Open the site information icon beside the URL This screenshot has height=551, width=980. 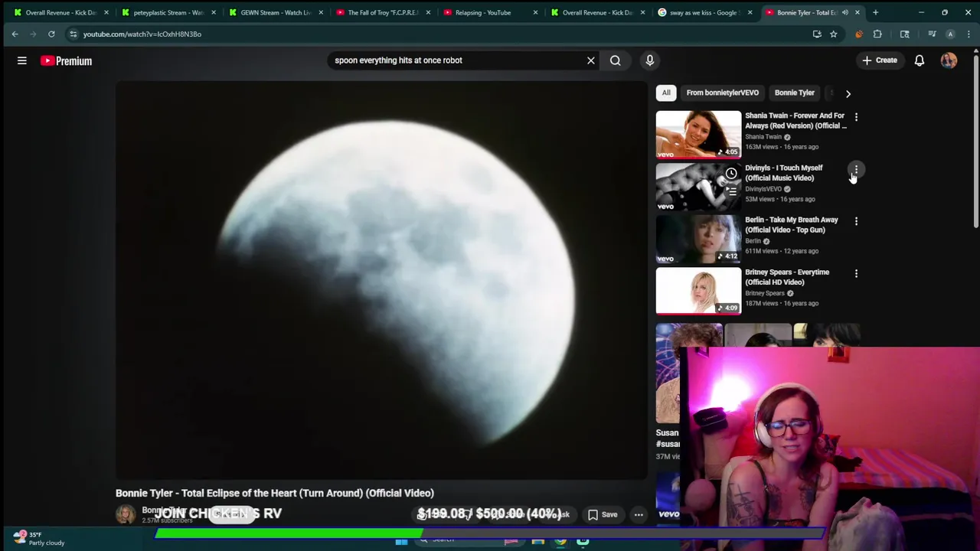pyautogui.click(x=73, y=34)
